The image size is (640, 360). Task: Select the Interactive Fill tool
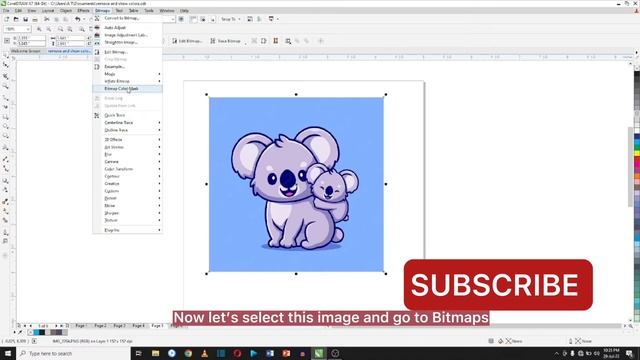tap(6, 211)
